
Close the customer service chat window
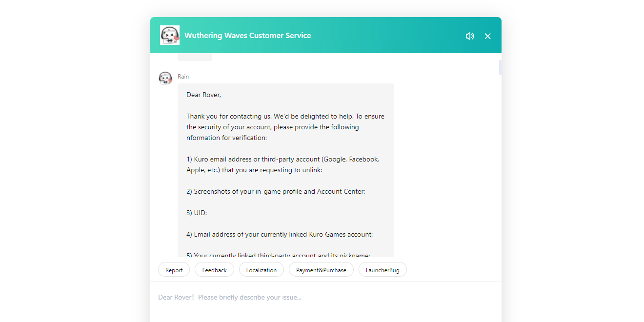[487, 36]
